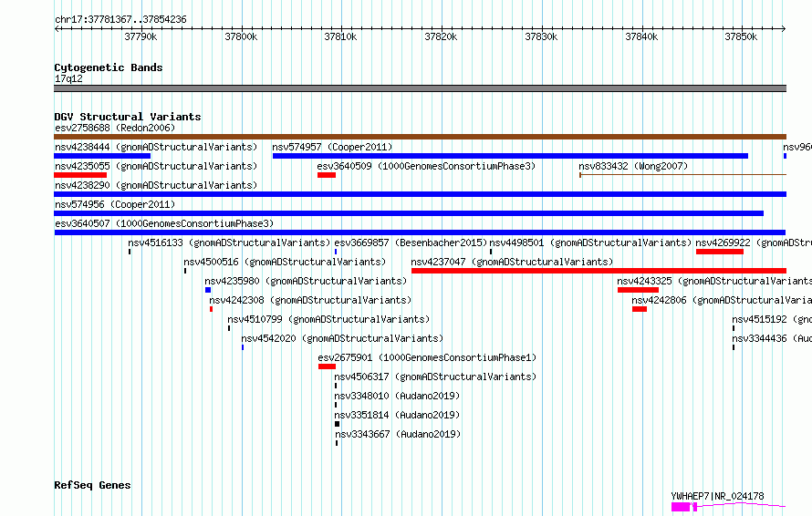Image resolution: width=812 pixels, height=516 pixels.
Task: Click the nsv833432 Wong2007 label
Action: click(633, 166)
